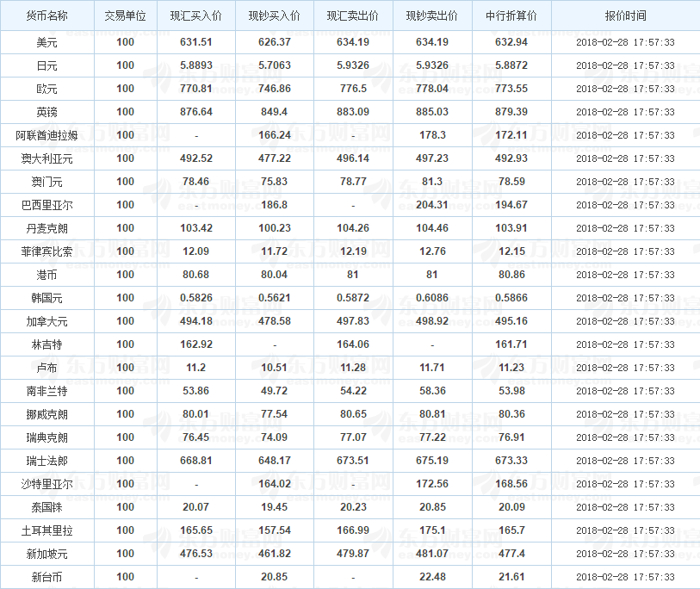Click the 77.22 value for 瑞典克朗
700x589 pixels.
tap(431, 437)
